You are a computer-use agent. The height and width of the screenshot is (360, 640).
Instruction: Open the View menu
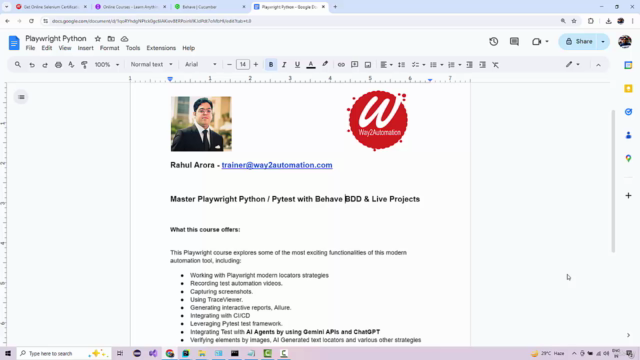pos(64,48)
